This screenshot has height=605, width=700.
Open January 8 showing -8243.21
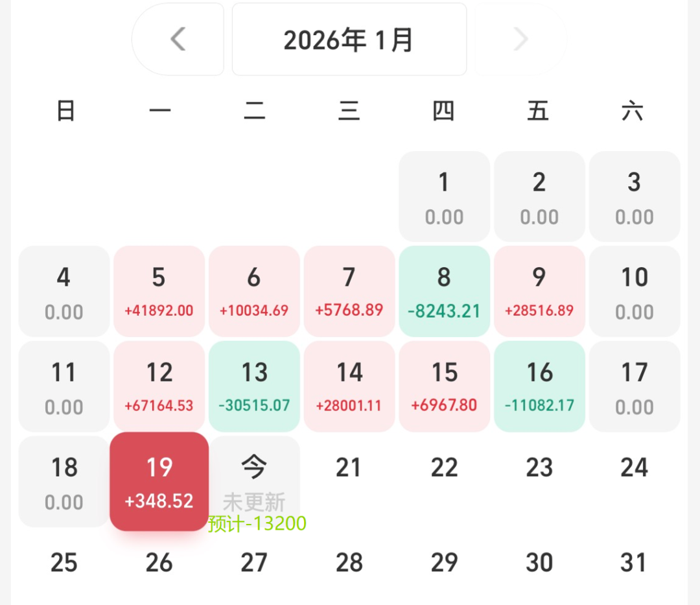(x=444, y=292)
